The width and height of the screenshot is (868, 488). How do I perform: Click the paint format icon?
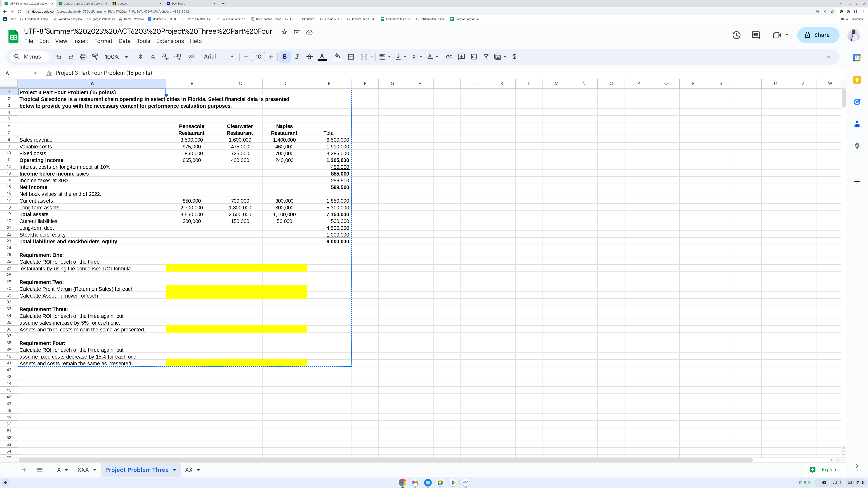95,57
